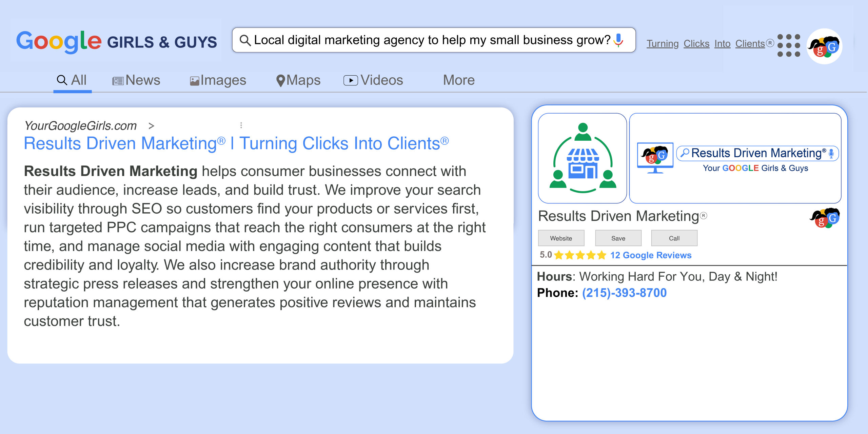Screen dimensions: 868x434
Task: Click the three-dot options beside result URL
Action: 241,125
